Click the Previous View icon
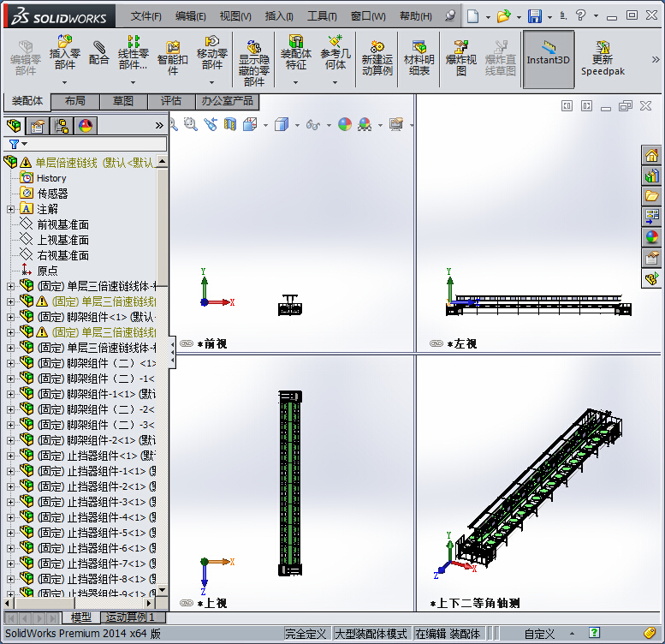This screenshot has width=665, height=644. tap(211, 124)
